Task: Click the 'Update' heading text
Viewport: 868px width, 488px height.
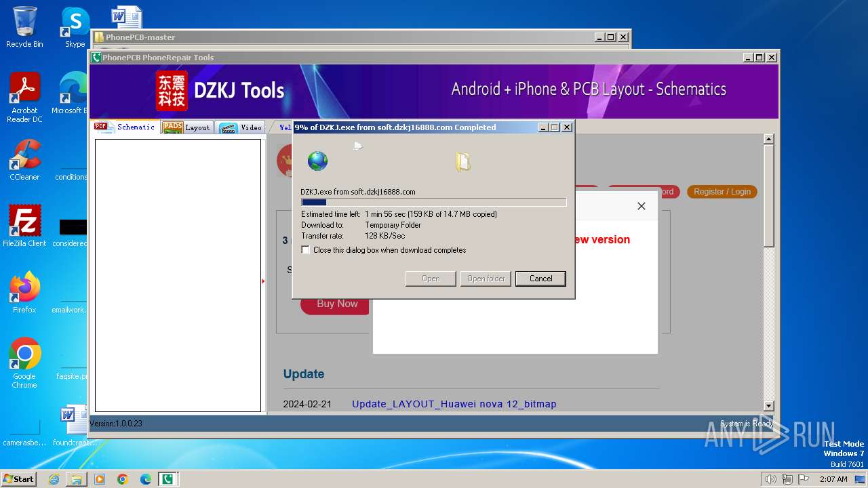Action: click(304, 374)
